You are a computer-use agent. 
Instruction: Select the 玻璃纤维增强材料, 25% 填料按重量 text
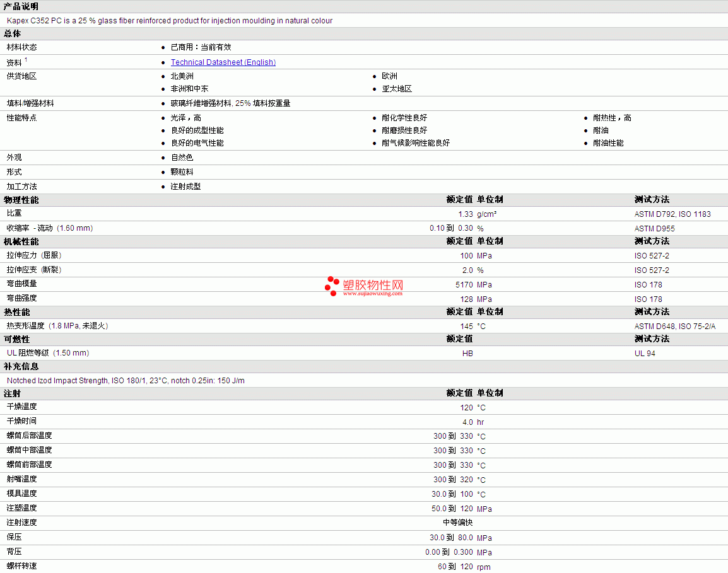(x=230, y=103)
